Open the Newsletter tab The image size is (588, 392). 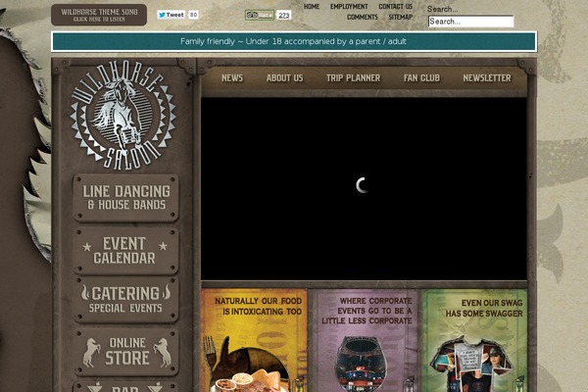point(487,78)
